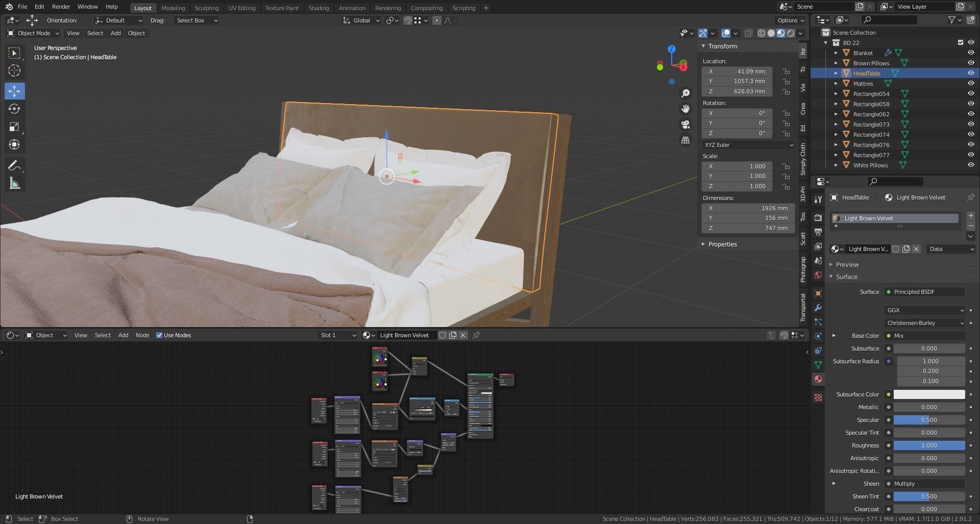
Task: Open the Modifiers wrench tab icon
Action: pos(818,308)
